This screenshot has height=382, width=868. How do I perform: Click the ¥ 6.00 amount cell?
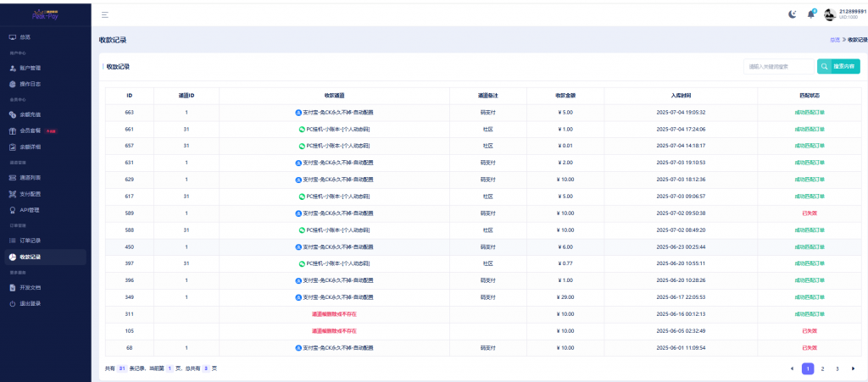pyautogui.click(x=565, y=247)
